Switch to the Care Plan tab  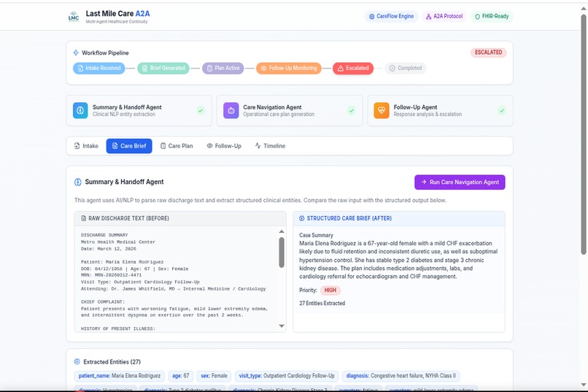click(177, 146)
